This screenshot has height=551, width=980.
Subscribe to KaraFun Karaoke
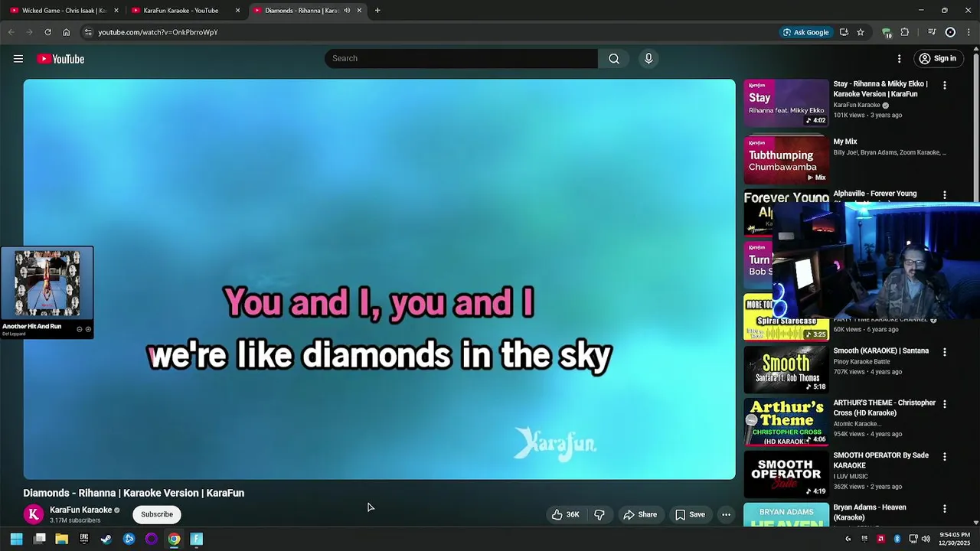[x=157, y=514]
